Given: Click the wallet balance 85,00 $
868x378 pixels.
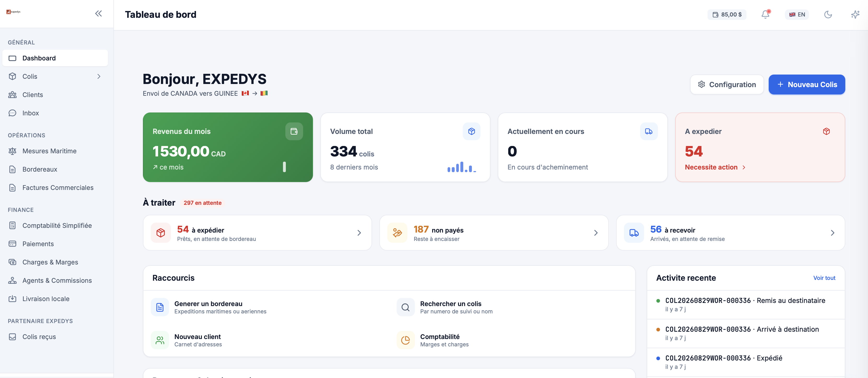Looking at the screenshot, I should (x=727, y=14).
